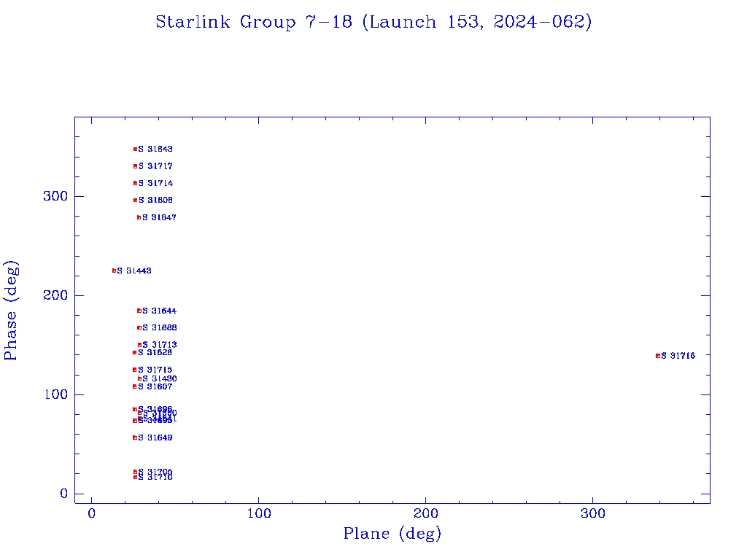Screen dimensions: 747x560
Task: Click the red marker beside S 31714
Action: pos(135,183)
